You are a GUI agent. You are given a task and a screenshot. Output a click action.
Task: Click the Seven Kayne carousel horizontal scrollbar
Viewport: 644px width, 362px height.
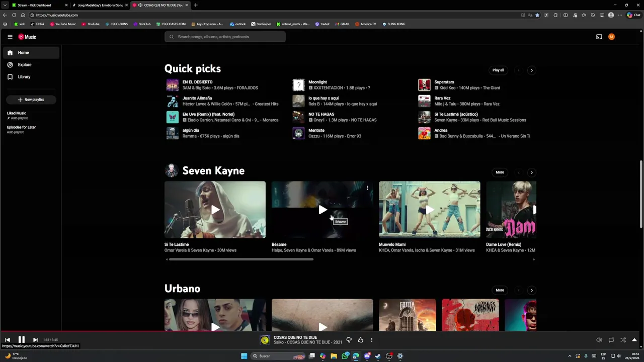tap(240, 259)
